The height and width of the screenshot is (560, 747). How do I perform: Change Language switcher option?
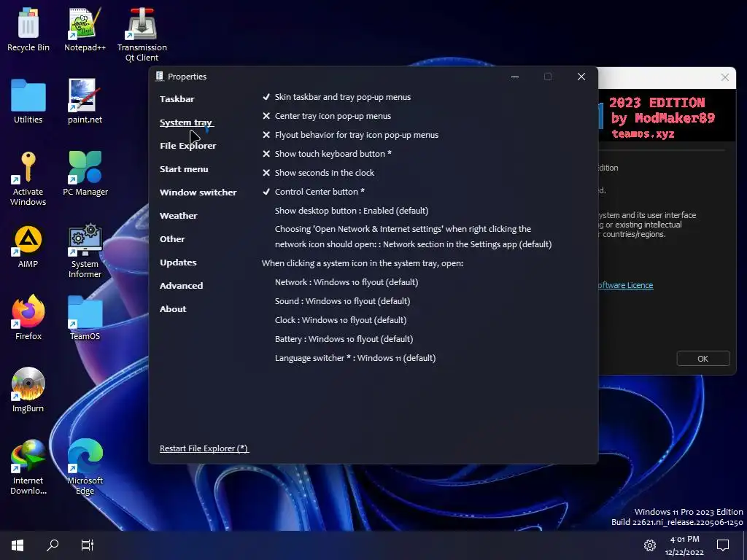(355, 358)
